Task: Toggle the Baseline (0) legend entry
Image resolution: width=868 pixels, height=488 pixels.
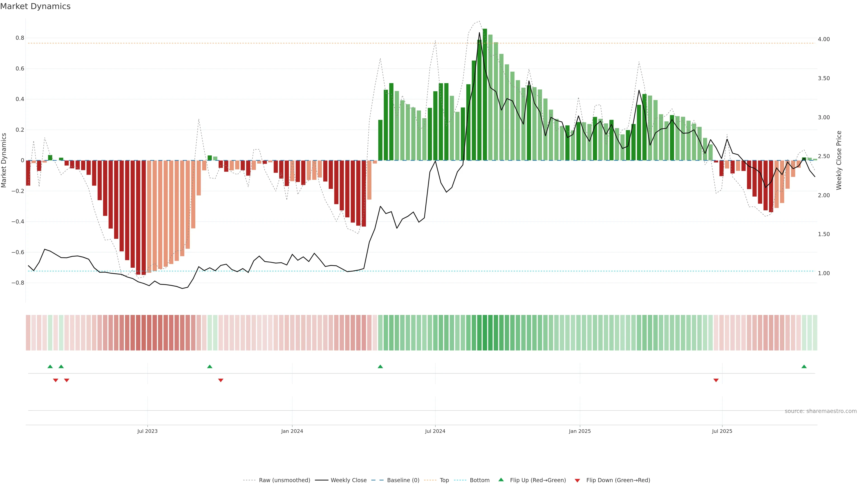Action: (x=403, y=480)
